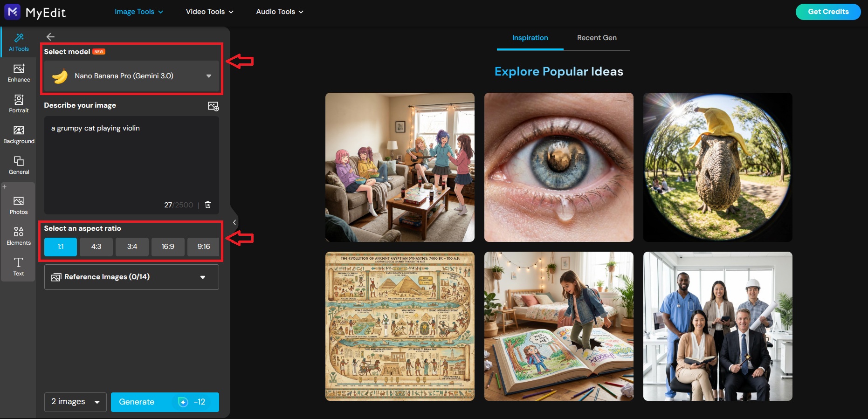Open the Background tool
This screenshot has width=868, height=419.
(x=19, y=135)
